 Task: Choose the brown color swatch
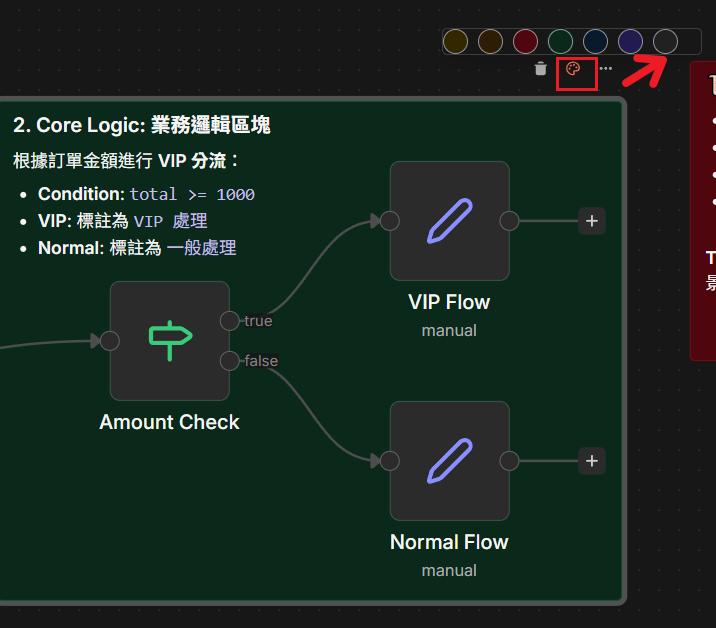[x=490, y=41]
